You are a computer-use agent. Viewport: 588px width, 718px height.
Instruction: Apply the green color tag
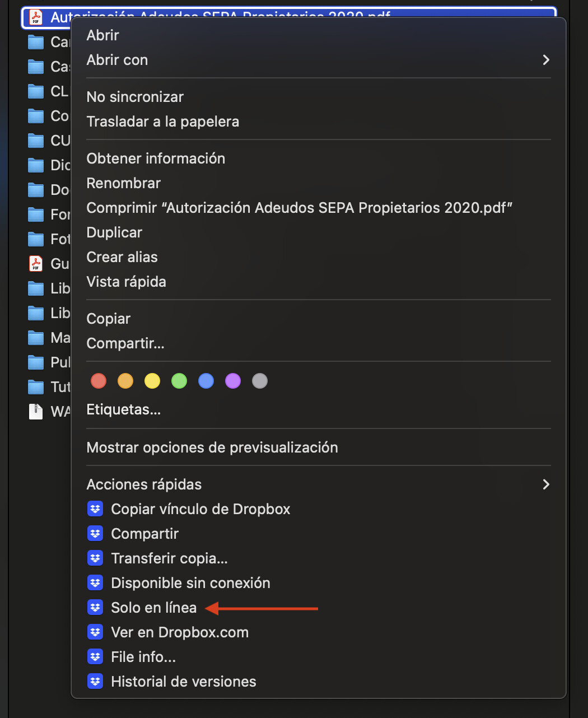click(x=179, y=381)
